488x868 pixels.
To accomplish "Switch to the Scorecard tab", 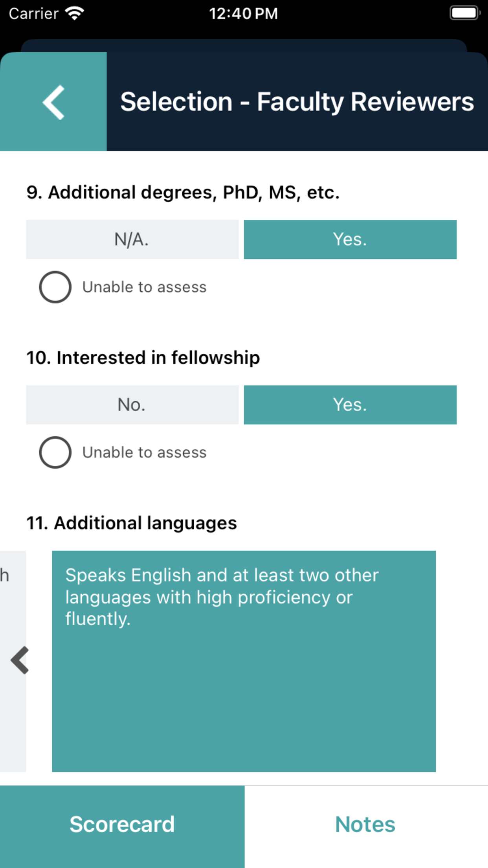I will [122, 824].
